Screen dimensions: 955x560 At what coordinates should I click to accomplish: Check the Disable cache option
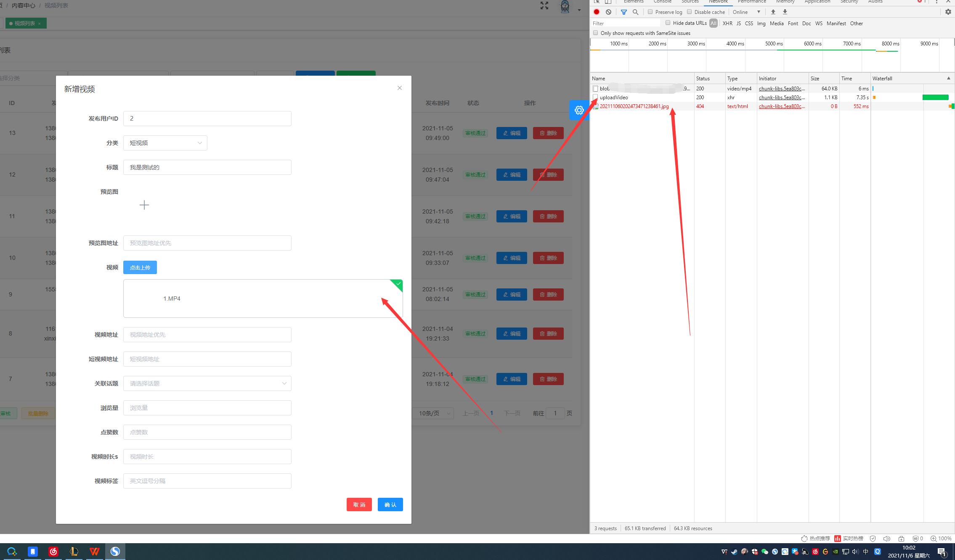point(689,12)
